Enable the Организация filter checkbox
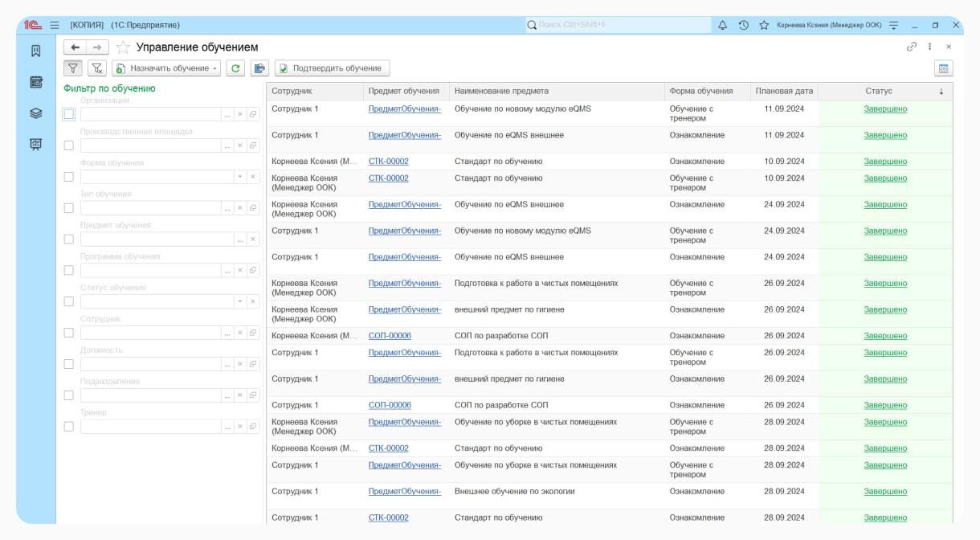 [x=68, y=114]
